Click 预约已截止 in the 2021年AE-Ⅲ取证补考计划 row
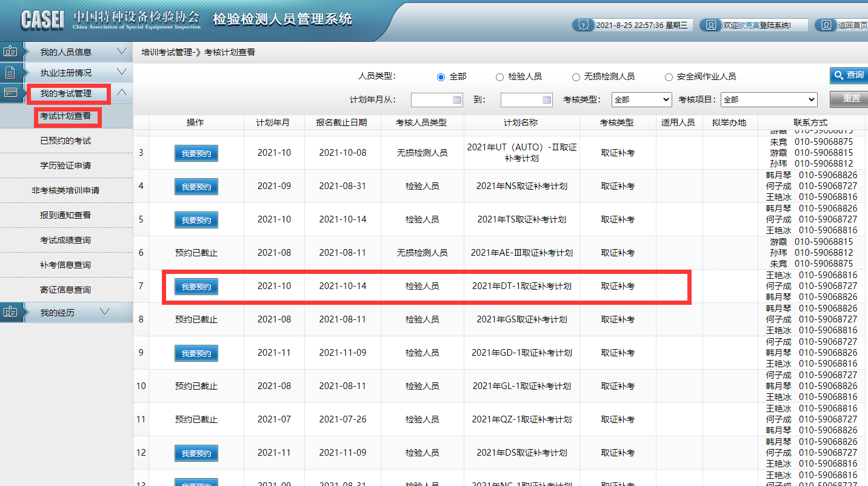 [x=196, y=253]
